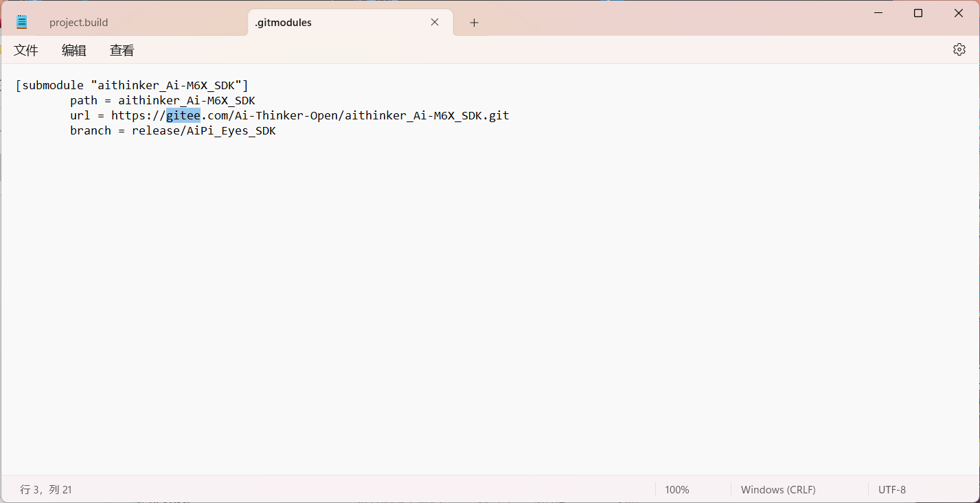
Task: Click the highlighted word gitee in url
Action: 183,115
